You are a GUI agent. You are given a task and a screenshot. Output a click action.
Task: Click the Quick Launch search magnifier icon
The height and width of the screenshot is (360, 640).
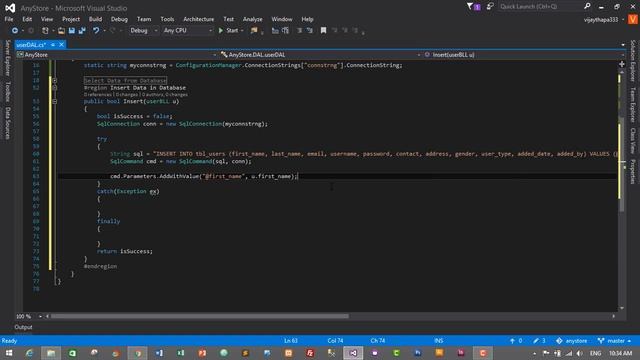pos(587,6)
